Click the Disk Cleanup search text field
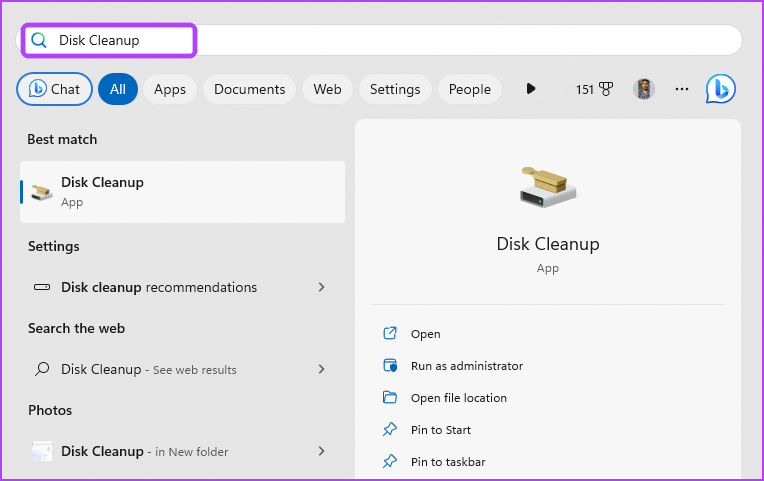The height and width of the screenshot is (481, 764). (x=379, y=40)
